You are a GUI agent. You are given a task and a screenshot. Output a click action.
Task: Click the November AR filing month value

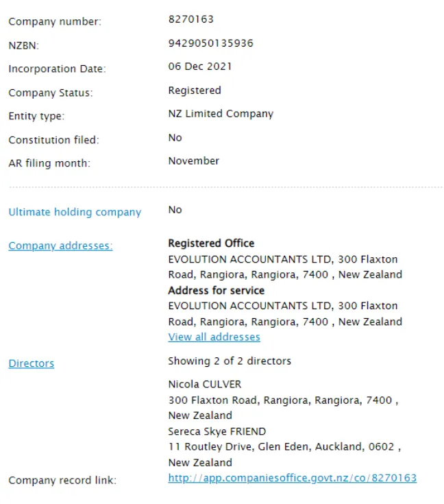pos(194,160)
